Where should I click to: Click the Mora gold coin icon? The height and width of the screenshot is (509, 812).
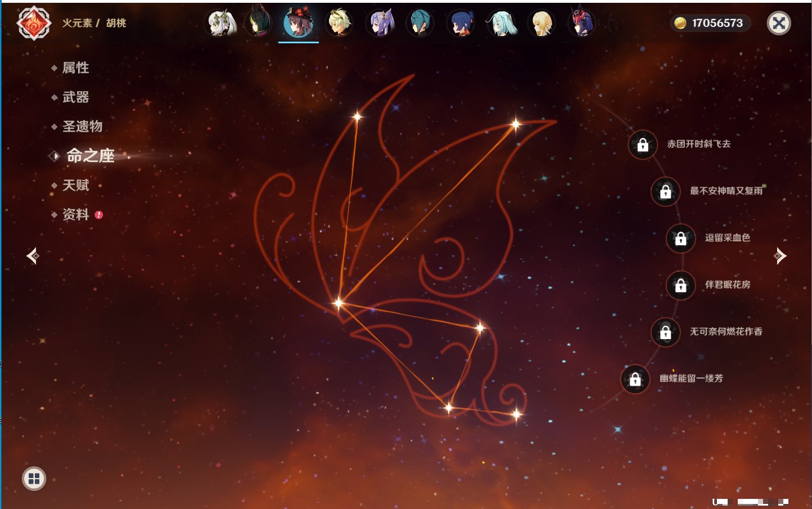click(680, 23)
